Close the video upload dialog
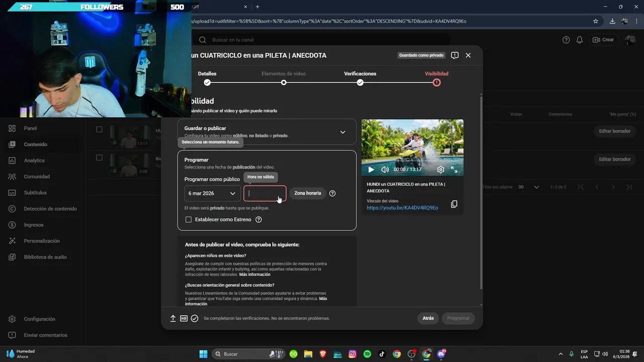This screenshot has width=644, height=362. point(468,55)
